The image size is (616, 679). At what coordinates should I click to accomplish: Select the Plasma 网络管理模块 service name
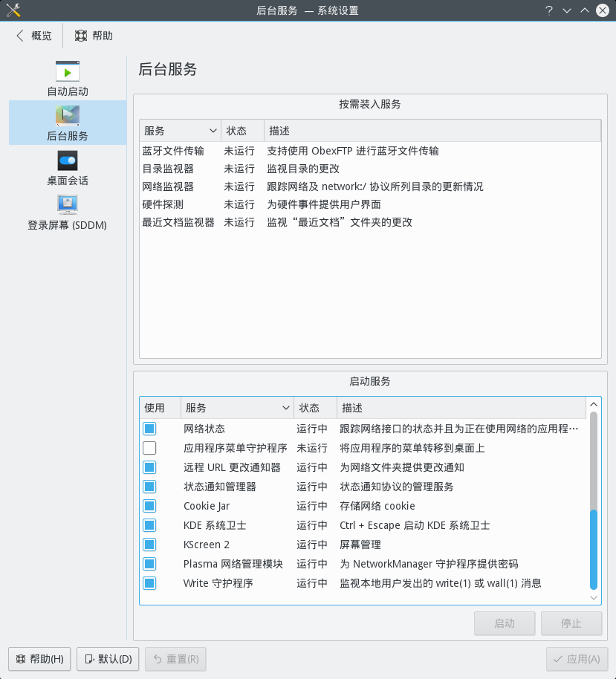point(233,564)
